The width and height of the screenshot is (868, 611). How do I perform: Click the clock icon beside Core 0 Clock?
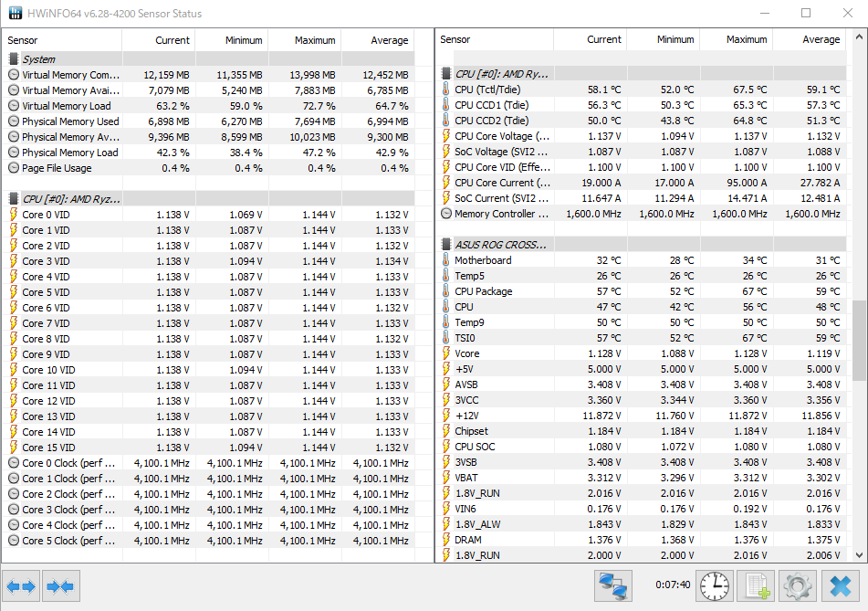(14, 462)
